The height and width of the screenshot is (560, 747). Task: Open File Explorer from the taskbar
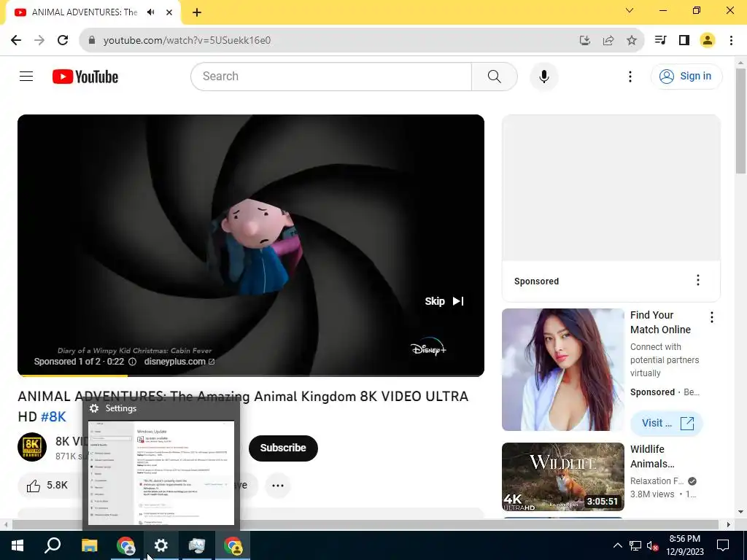click(x=89, y=545)
